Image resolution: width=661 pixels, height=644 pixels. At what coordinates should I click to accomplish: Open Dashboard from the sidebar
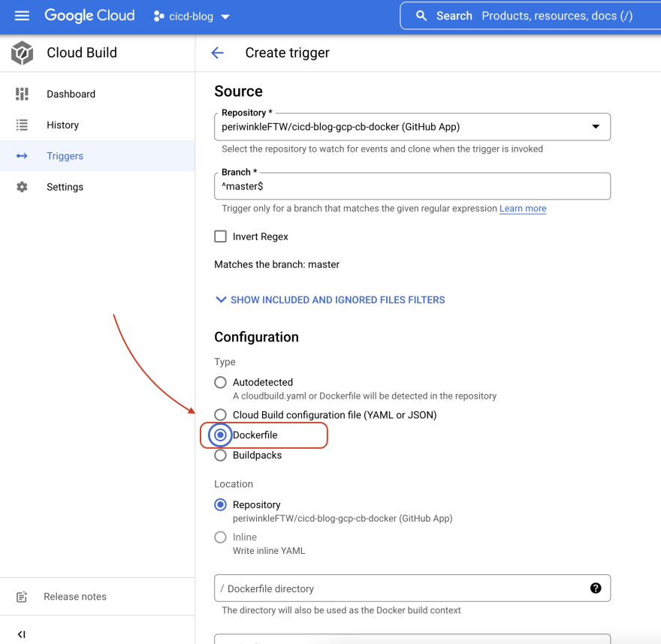pyautogui.click(x=98, y=94)
